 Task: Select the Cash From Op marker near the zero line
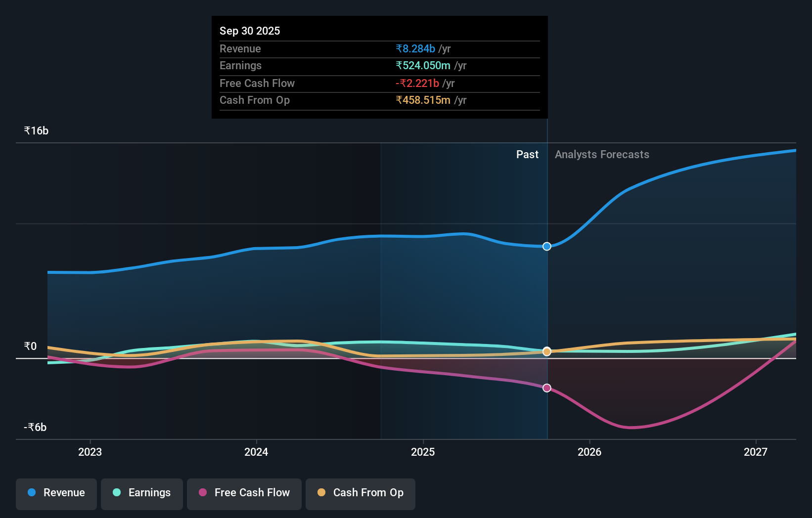click(546, 351)
